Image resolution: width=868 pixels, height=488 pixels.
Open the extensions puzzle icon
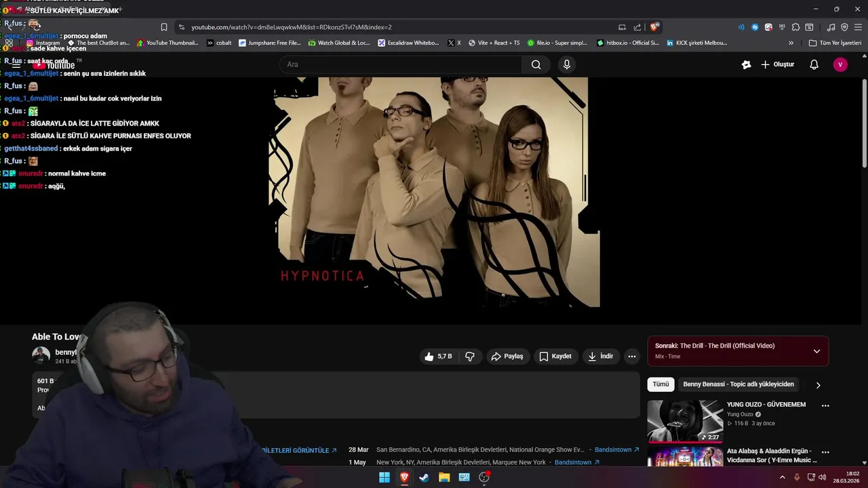795,27
